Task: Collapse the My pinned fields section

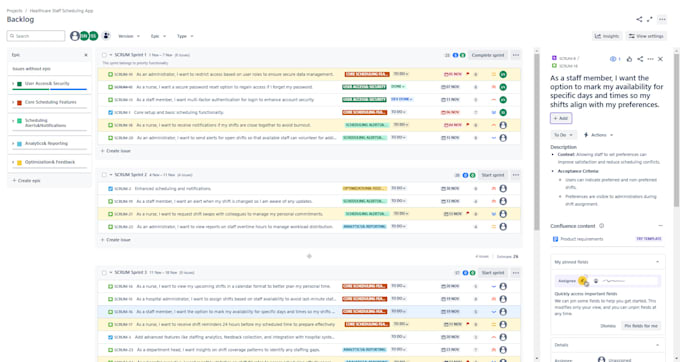Action: [657, 262]
